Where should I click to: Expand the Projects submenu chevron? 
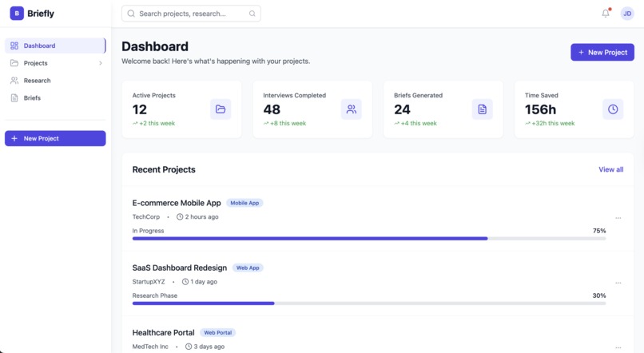101,63
